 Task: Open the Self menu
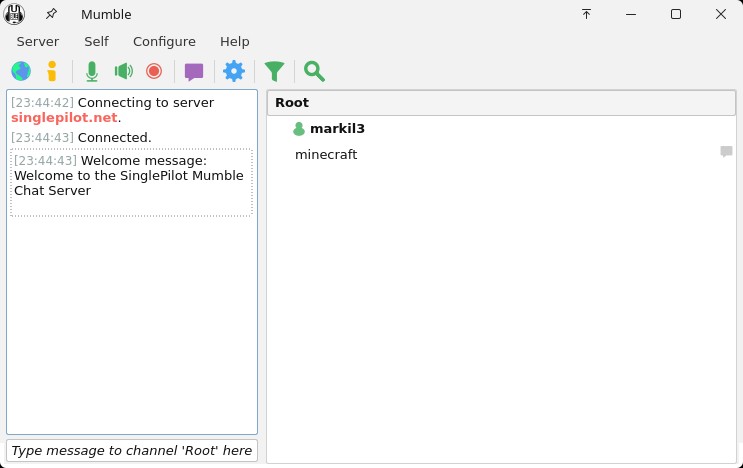point(96,42)
